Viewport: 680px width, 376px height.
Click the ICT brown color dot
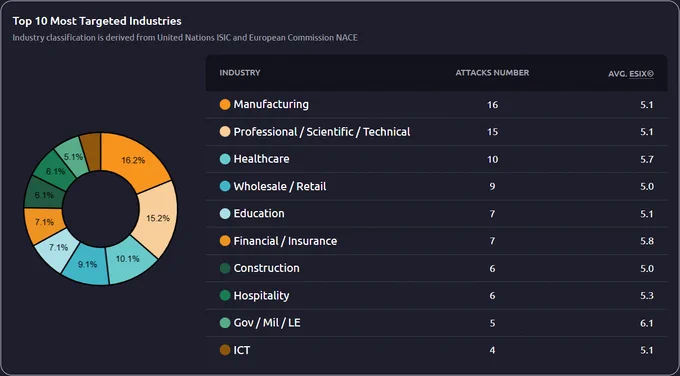225,350
